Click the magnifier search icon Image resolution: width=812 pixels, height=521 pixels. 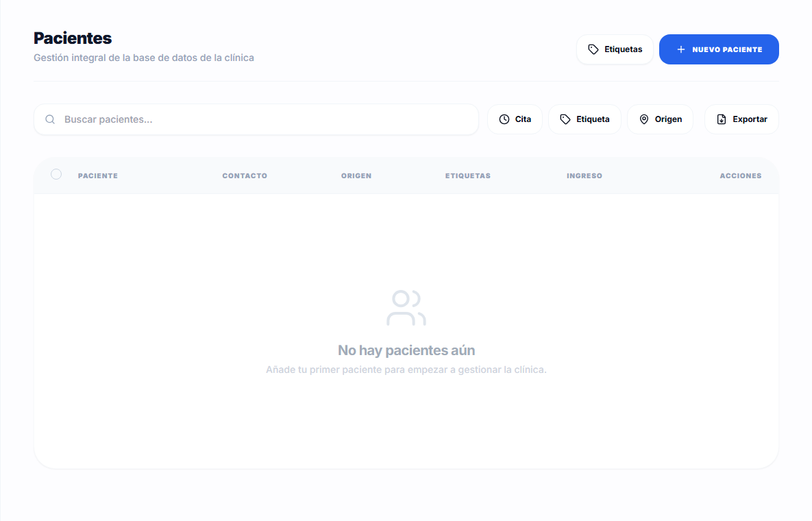50,120
